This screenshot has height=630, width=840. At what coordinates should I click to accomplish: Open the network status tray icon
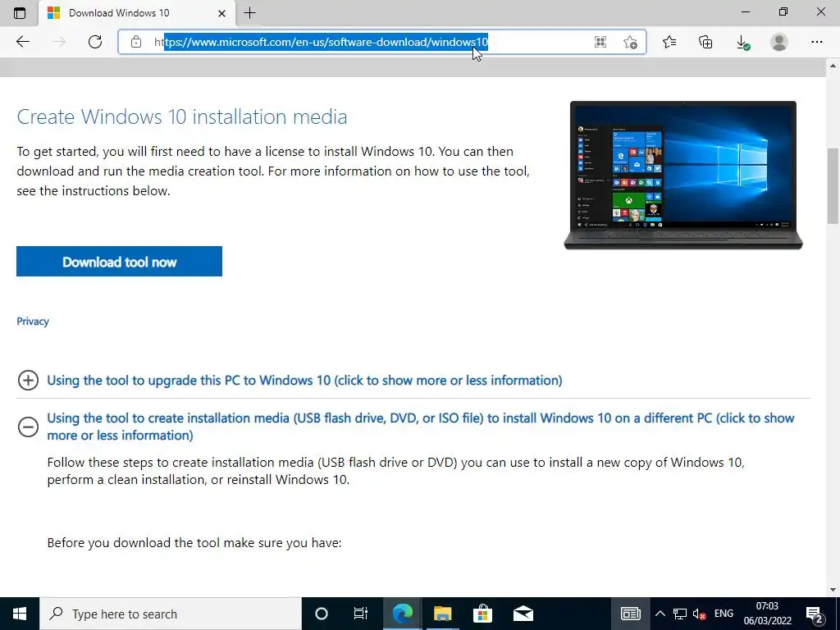point(680,614)
